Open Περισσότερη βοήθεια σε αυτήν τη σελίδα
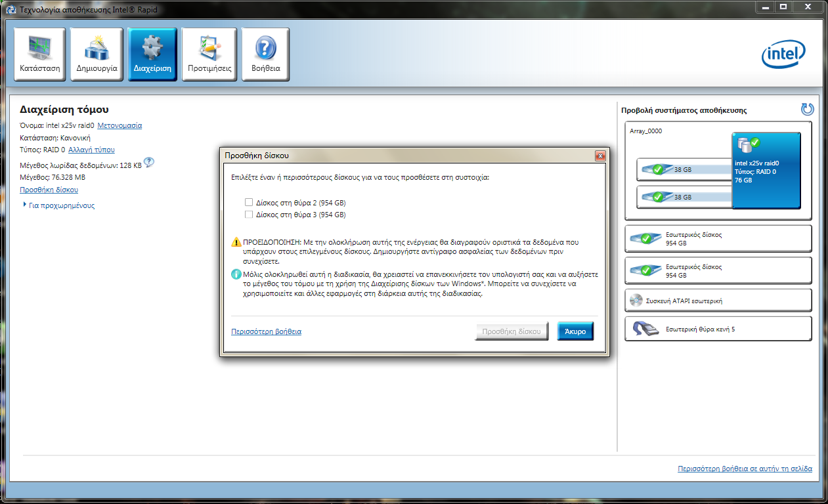Viewport: 828px width, 504px height. pos(745,469)
